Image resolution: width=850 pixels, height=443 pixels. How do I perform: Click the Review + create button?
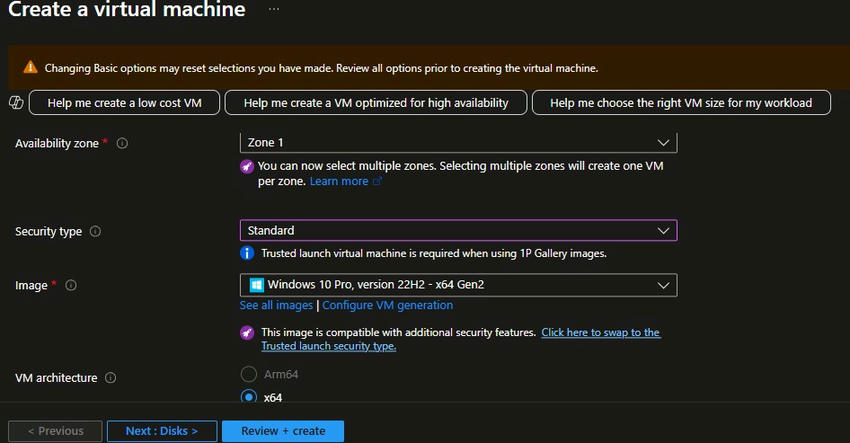[283, 431]
